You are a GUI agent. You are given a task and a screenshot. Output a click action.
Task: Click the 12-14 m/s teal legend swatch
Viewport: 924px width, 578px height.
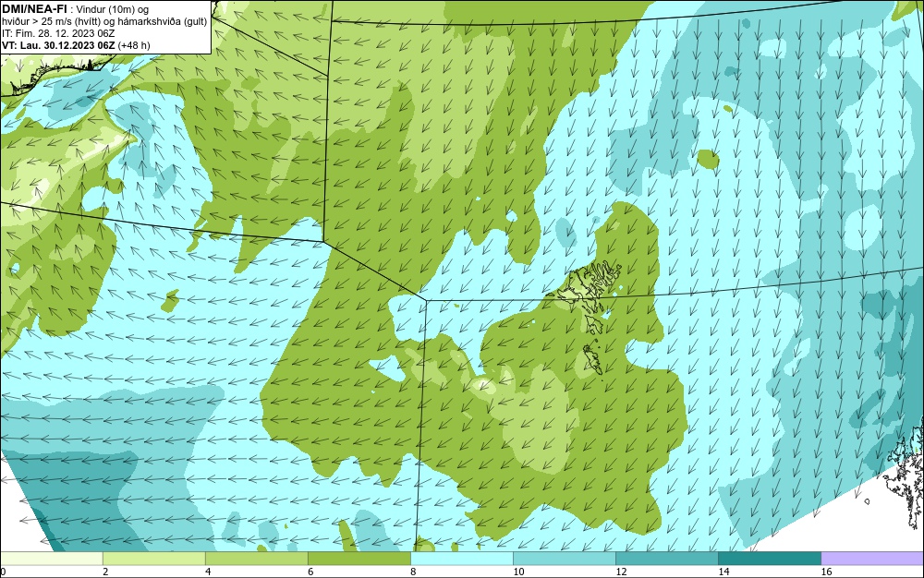(666, 559)
